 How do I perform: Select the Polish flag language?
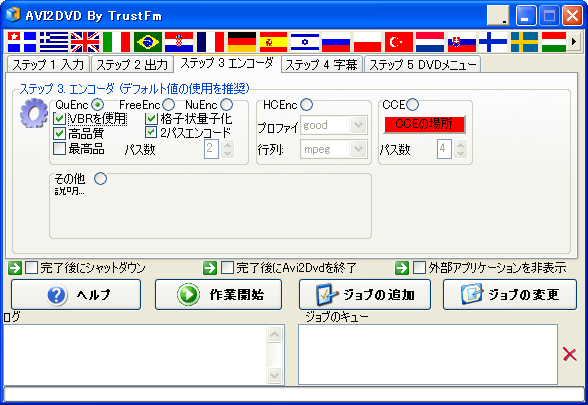[x=367, y=42]
